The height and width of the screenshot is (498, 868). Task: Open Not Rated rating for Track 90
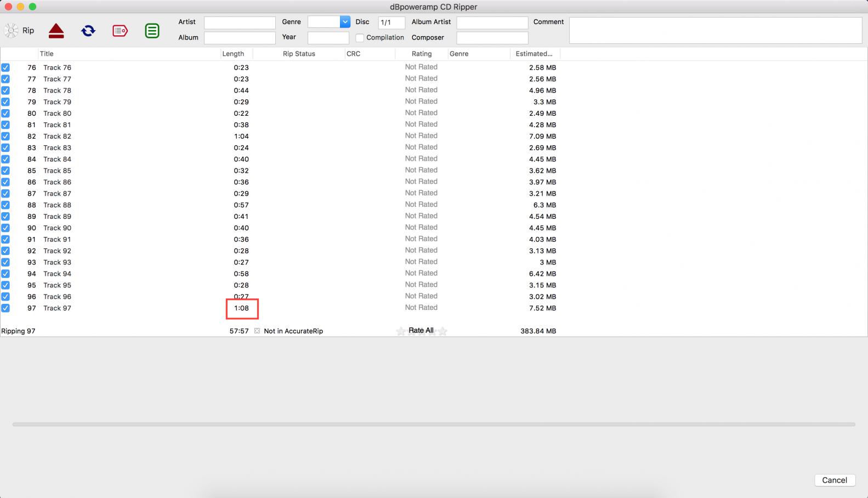coord(421,228)
